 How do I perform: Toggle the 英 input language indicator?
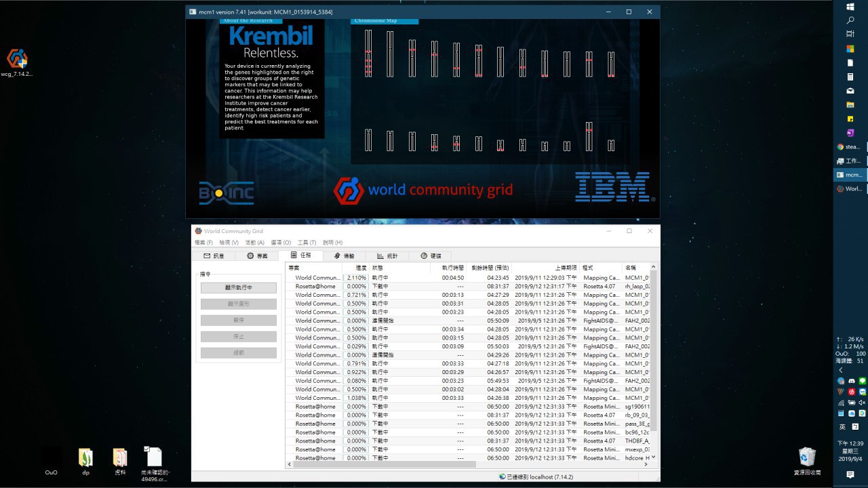tap(843, 427)
